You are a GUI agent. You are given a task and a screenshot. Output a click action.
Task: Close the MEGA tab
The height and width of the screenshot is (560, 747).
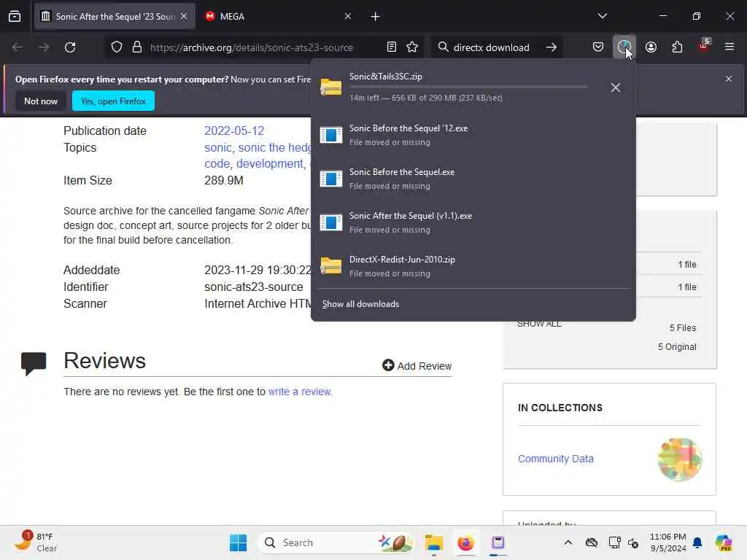(348, 17)
